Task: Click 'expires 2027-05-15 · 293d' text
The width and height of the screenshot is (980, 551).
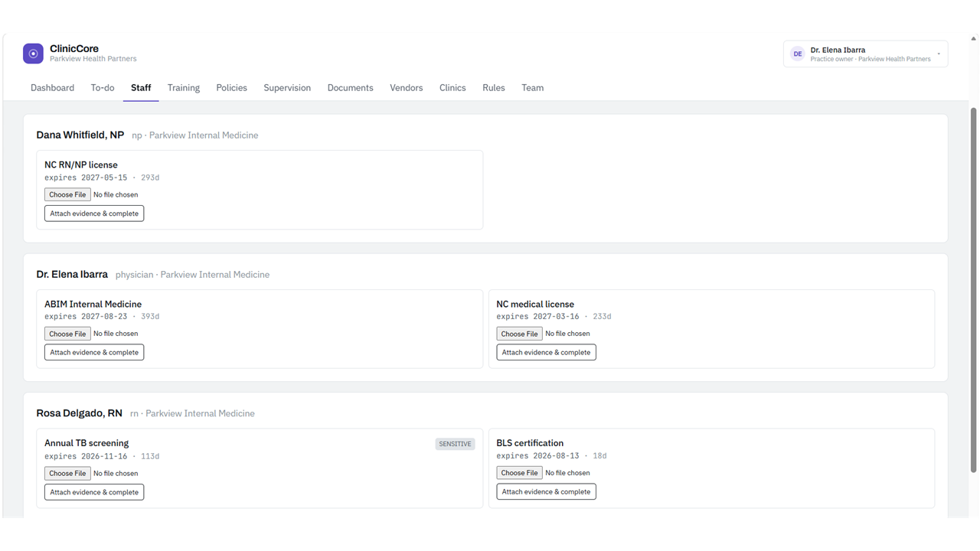Action: tap(102, 178)
